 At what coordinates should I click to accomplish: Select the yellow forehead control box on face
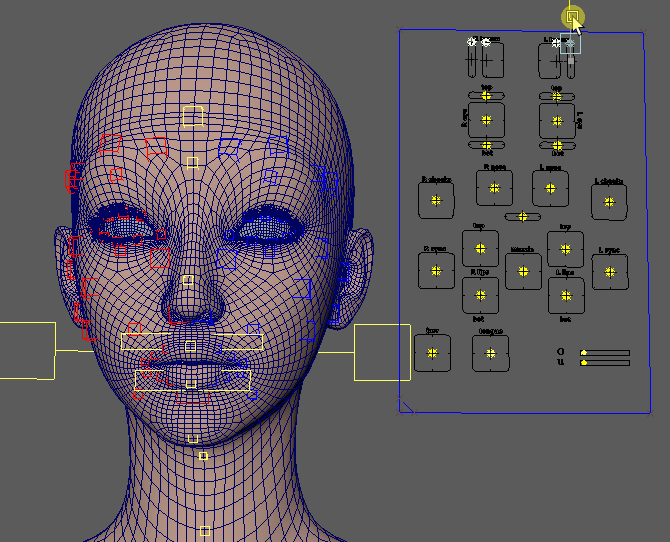tap(193, 116)
